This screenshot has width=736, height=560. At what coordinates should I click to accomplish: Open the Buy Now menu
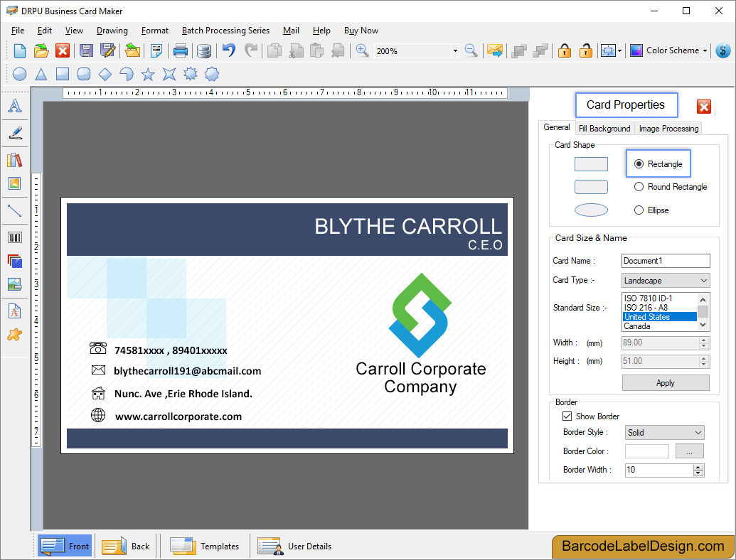tap(361, 31)
